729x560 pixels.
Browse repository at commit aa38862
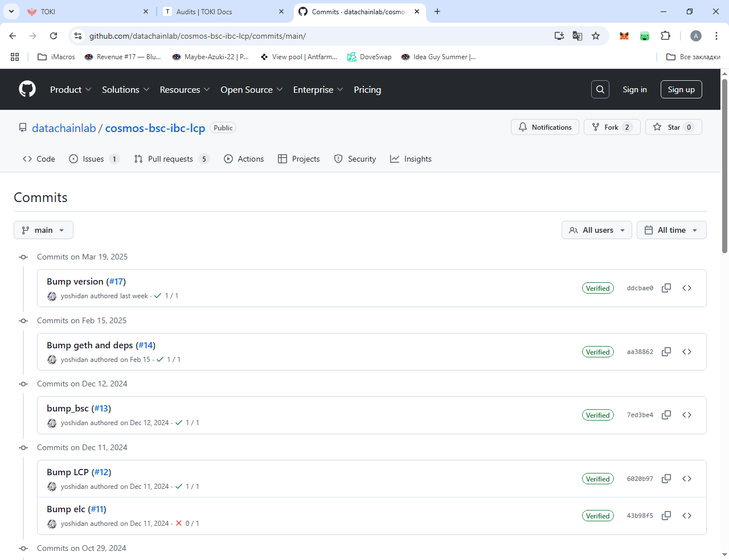click(x=687, y=352)
